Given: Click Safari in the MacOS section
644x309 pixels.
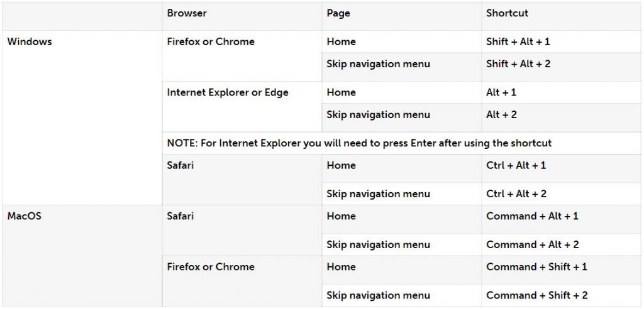Looking at the screenshot, I should [180, 216].
